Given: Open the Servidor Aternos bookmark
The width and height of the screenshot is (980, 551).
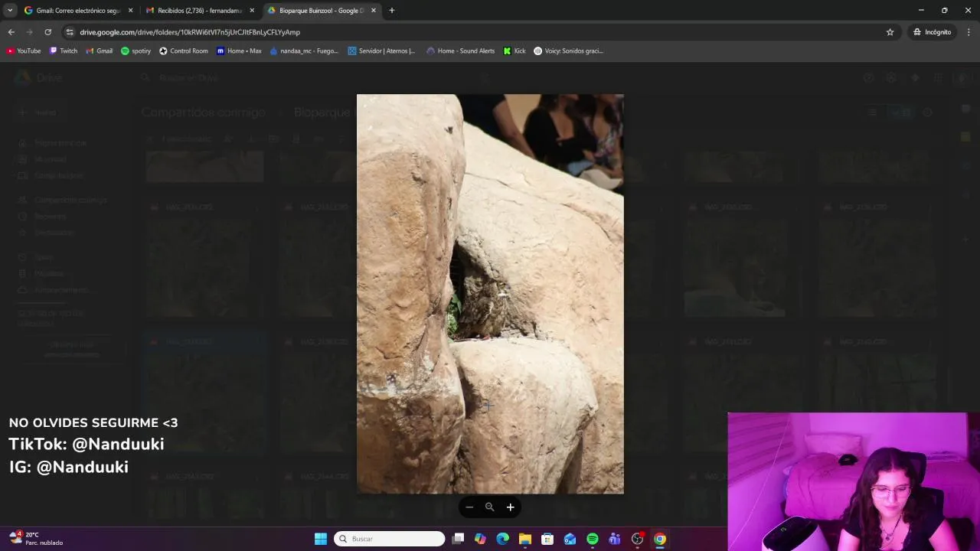Looking at the screenshot, I should [x=381, y=51].
